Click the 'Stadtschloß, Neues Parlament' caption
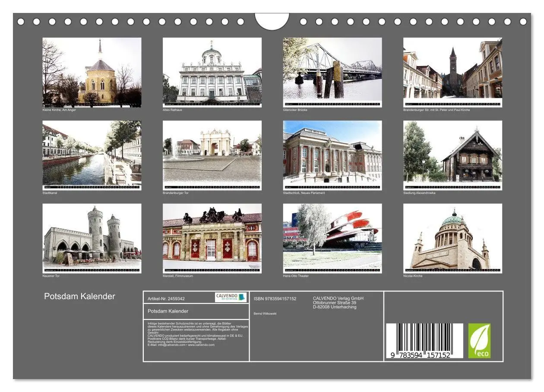Viewport: 544px width, 392px height. [x=304, y=193]
